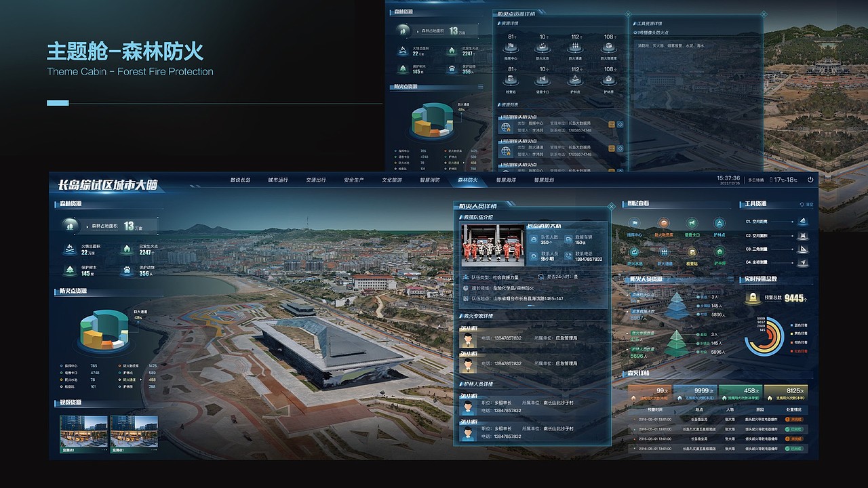Click the 火情总面积 icon in the main dashboard
Screen dimensions: 868x488
(x=68, y=249)
